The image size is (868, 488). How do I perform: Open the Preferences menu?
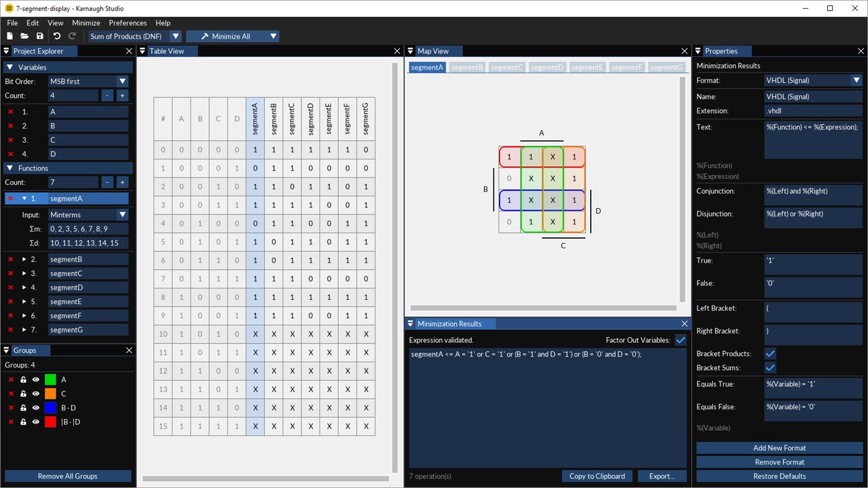(127, 22)
